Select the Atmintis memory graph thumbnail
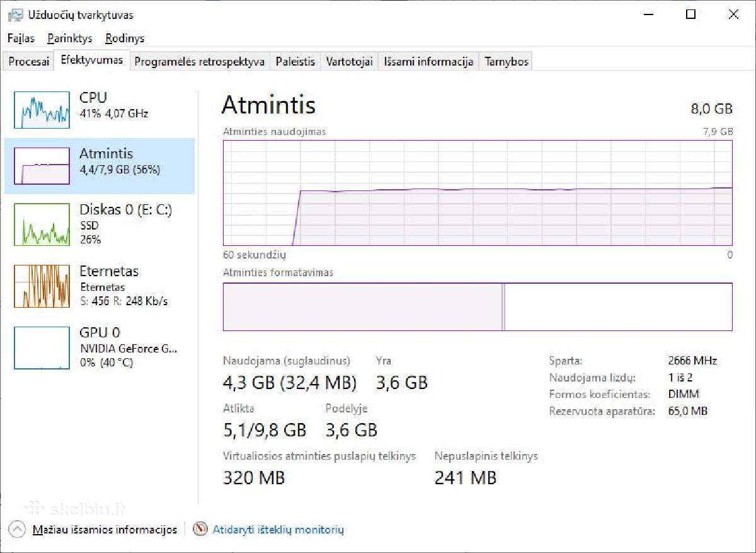Viewport: 756px width, 553px height. point(42,166)
